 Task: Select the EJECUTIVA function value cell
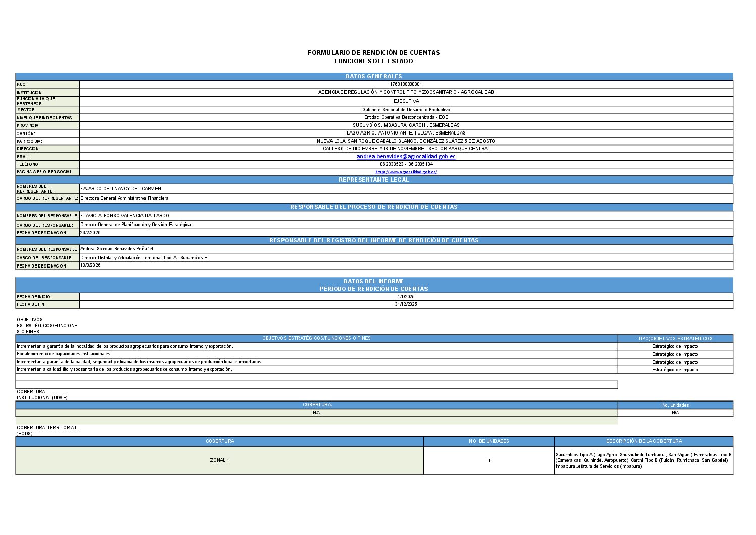click(x=406, y=101)
